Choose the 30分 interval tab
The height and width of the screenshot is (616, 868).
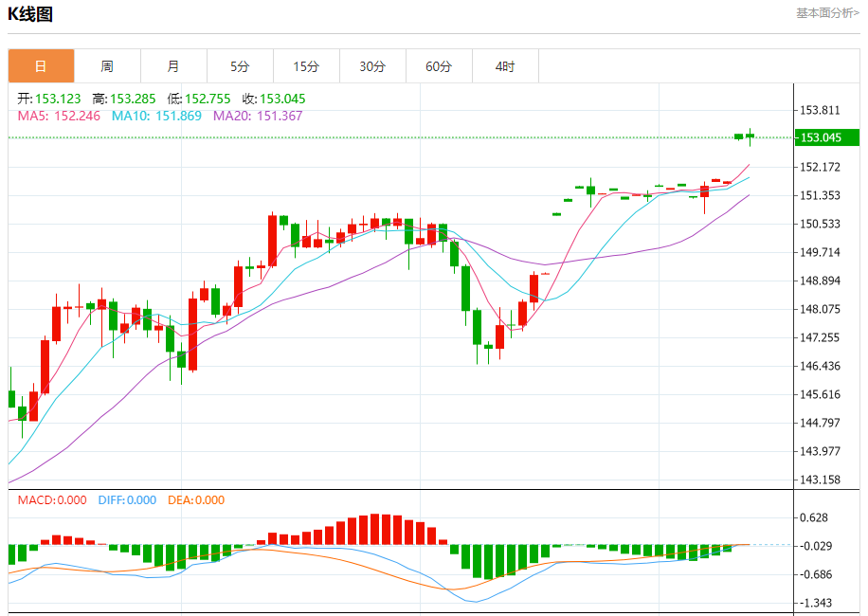[372, 66]
